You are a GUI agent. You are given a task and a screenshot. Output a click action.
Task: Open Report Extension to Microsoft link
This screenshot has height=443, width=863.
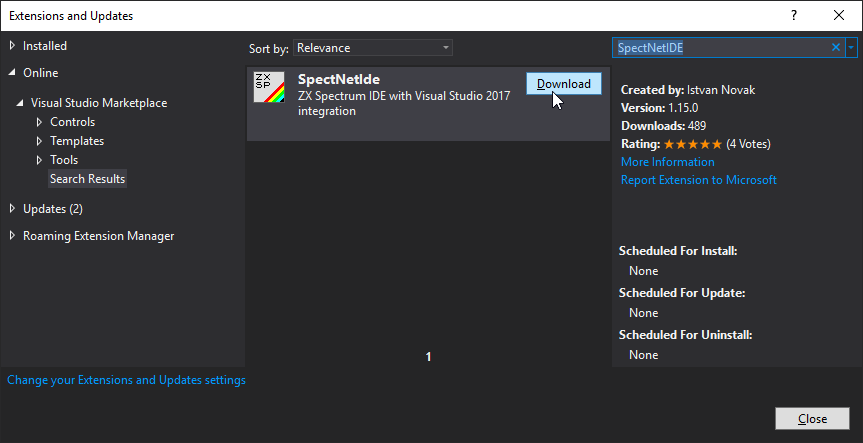coord(698,180)
